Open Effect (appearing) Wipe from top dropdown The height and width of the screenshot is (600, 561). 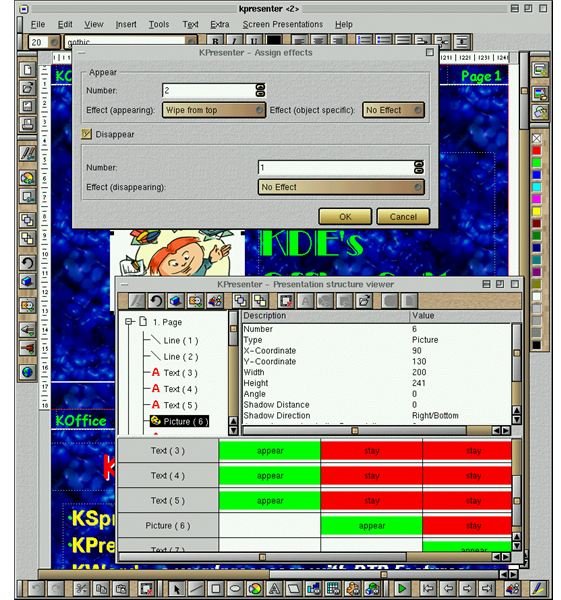tap(214, 110)
